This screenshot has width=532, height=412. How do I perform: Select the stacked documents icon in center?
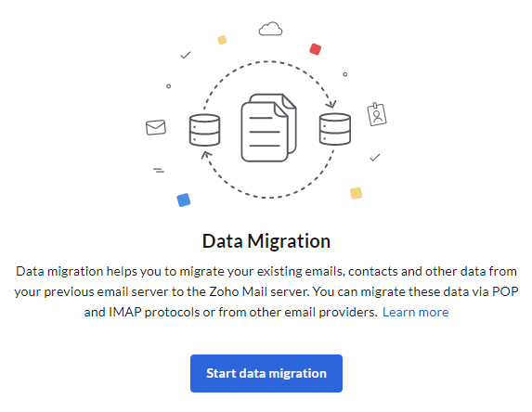268,128
